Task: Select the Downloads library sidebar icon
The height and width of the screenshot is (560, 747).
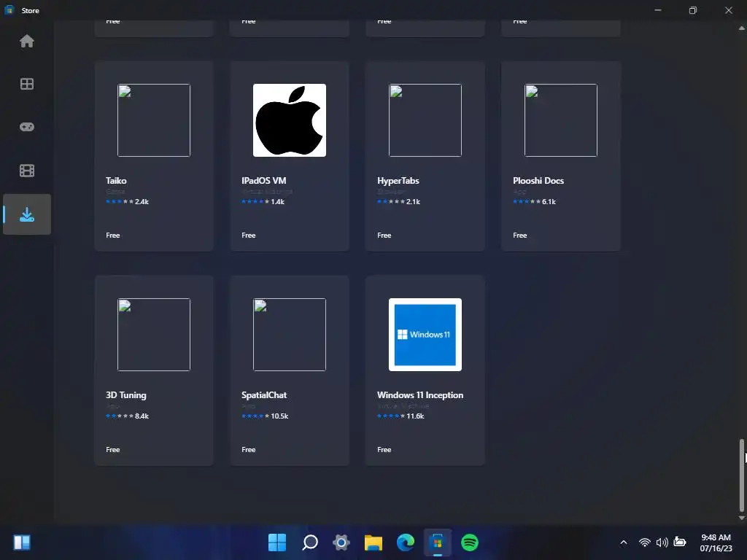Action: (27, 215)
